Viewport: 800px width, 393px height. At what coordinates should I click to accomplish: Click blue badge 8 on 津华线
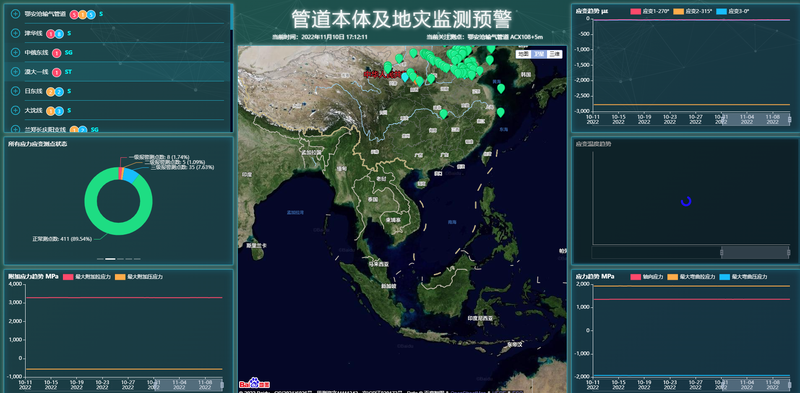point(59,34)
